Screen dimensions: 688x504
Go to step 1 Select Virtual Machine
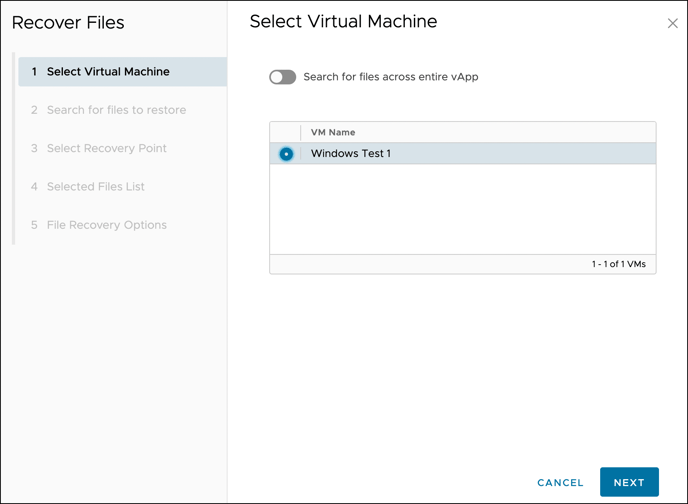point(122,71)
